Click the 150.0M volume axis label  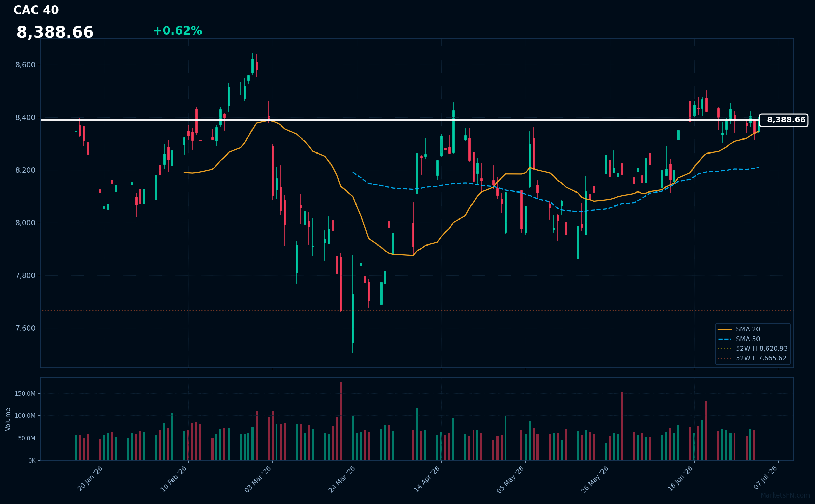point(25,394)
